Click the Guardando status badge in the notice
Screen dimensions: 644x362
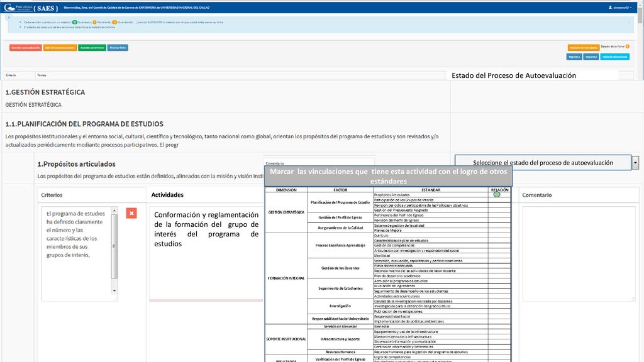(114, 22)
